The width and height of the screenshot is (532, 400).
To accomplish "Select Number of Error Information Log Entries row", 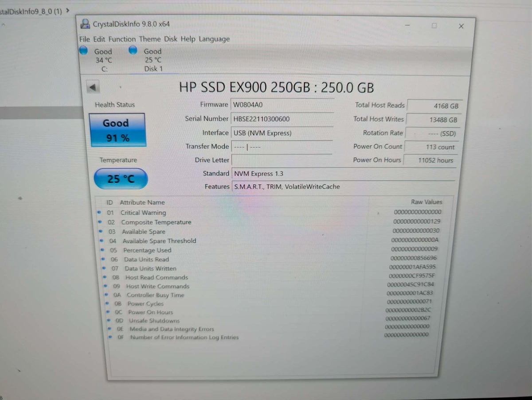I will pos(270,337).
